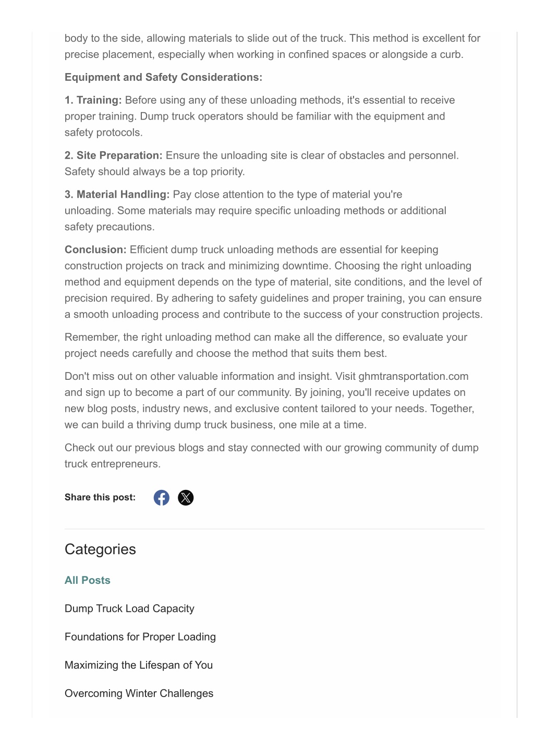534x756 pixels.
Task: Click the 'Share this post:' label
Action: point(100,497)
